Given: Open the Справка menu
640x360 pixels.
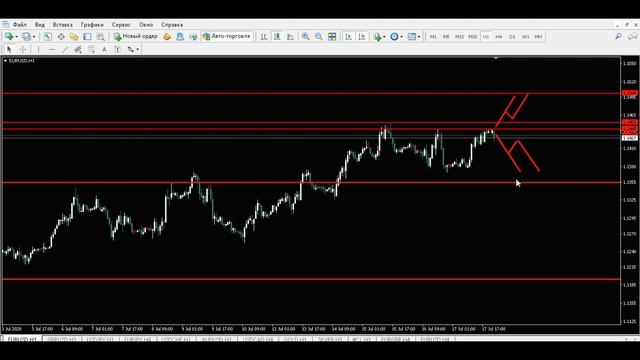Looking at the screenshot, I should [172, 25].
